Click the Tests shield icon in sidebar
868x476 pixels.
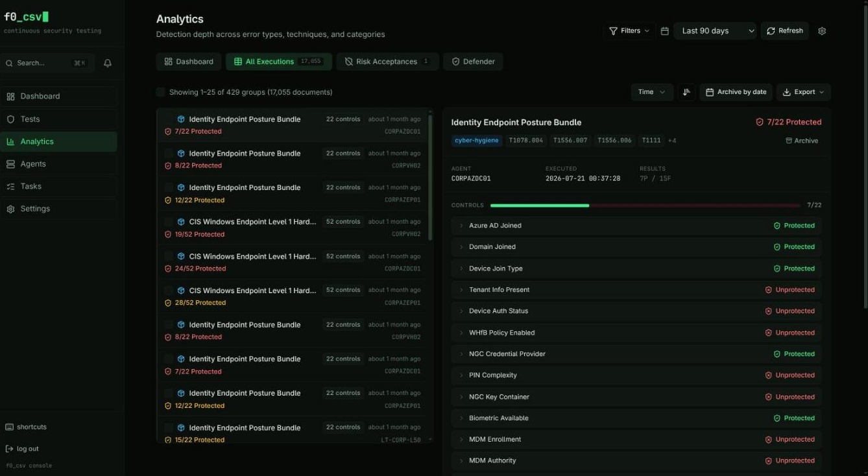click(10, 119)
